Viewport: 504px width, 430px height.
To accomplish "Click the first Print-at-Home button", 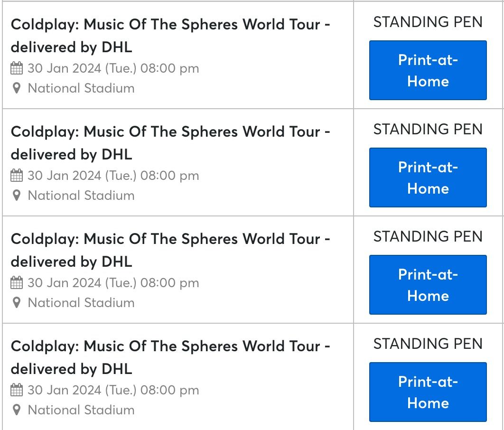I will point(427,70).
